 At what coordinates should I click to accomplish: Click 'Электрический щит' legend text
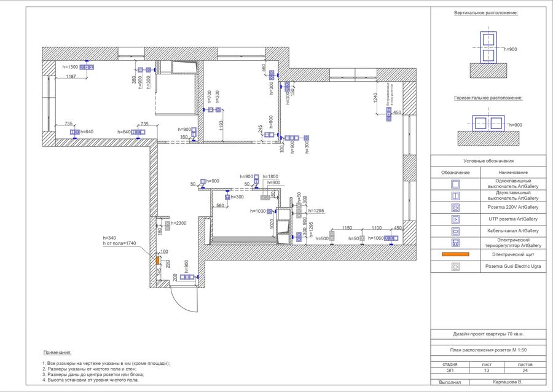(513, 254)
